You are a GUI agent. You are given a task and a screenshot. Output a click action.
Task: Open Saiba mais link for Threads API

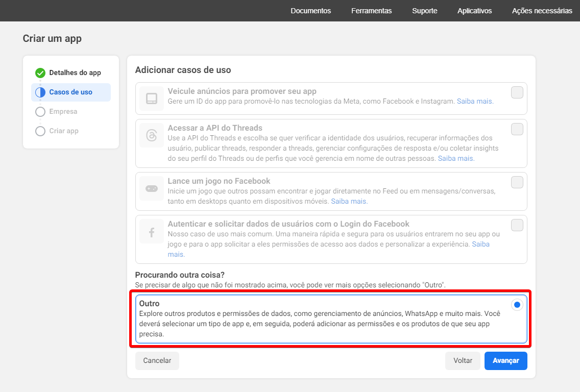pos(456,158)
